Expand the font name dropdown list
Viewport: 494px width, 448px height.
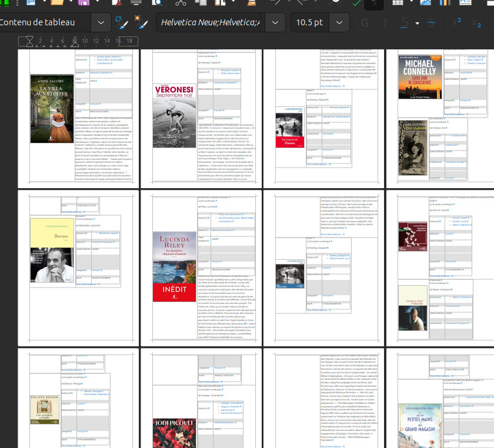coord(275,23)
